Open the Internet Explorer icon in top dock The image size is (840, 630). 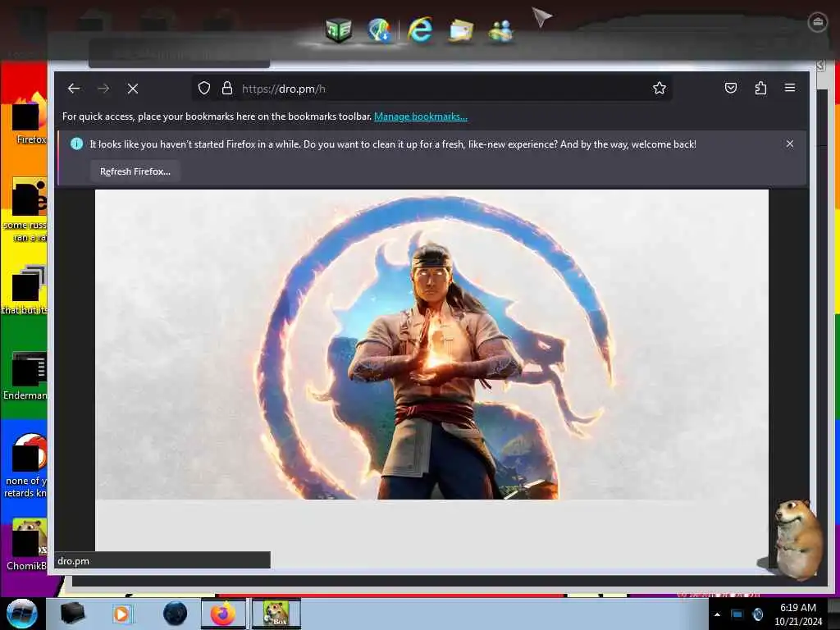coord(420,29)
